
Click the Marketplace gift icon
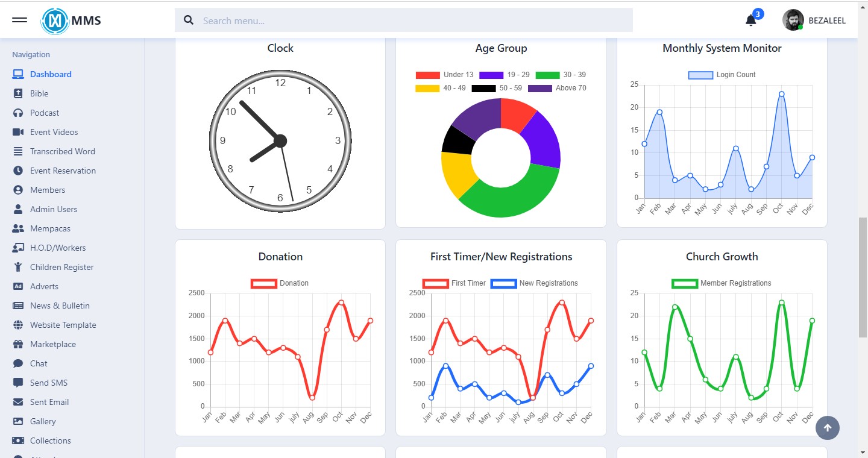pos(18,344)
